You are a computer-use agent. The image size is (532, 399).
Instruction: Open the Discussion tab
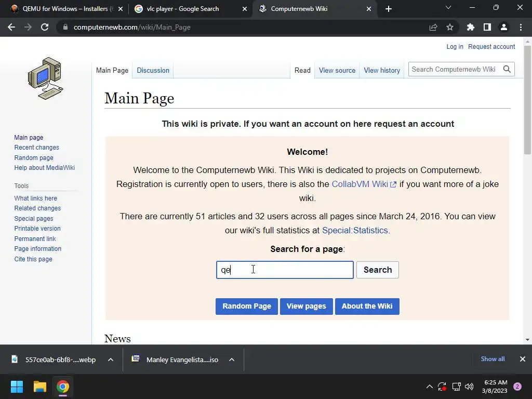pos(153,70)
